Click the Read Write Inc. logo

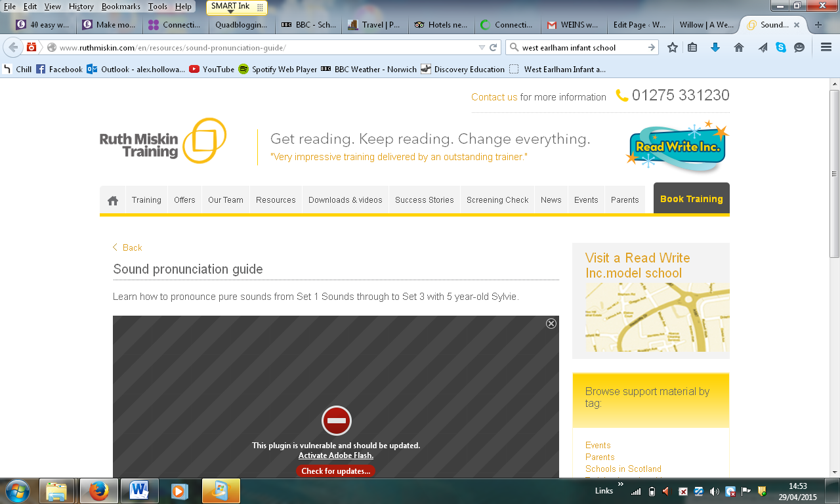(x=677, y=146)
